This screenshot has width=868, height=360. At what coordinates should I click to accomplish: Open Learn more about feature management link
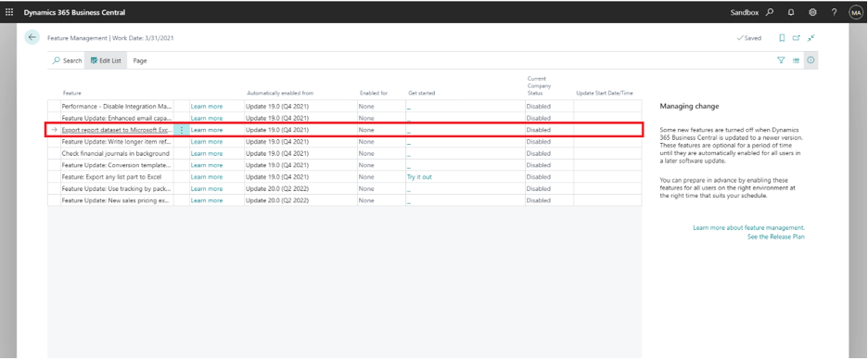[748, 227]
